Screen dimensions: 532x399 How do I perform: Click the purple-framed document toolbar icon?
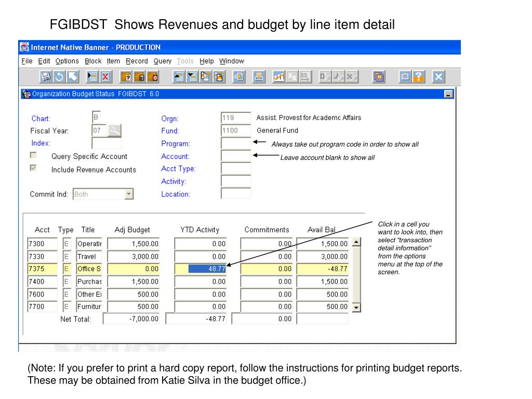[378, 77]
